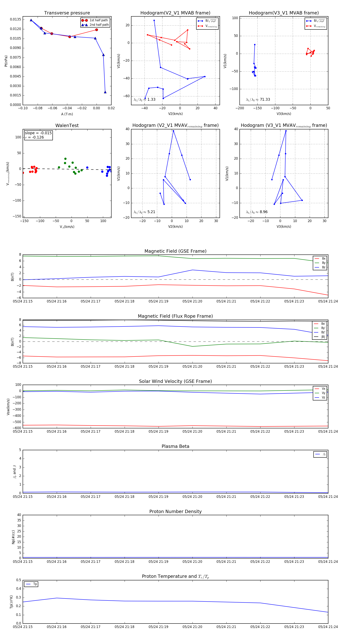Viewport: 351px width, 644px height.
Task: Click the 'Bz' legend entry in GSE plot
Action: pyautogui.click(x=320, y=267)
